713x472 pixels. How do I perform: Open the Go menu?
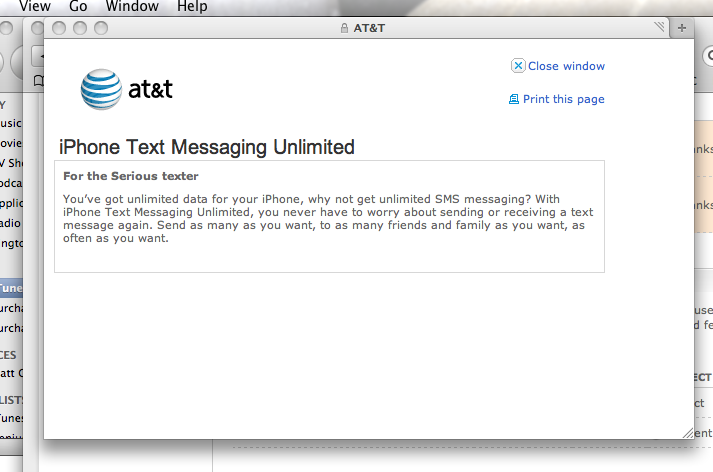coord(78,6)
